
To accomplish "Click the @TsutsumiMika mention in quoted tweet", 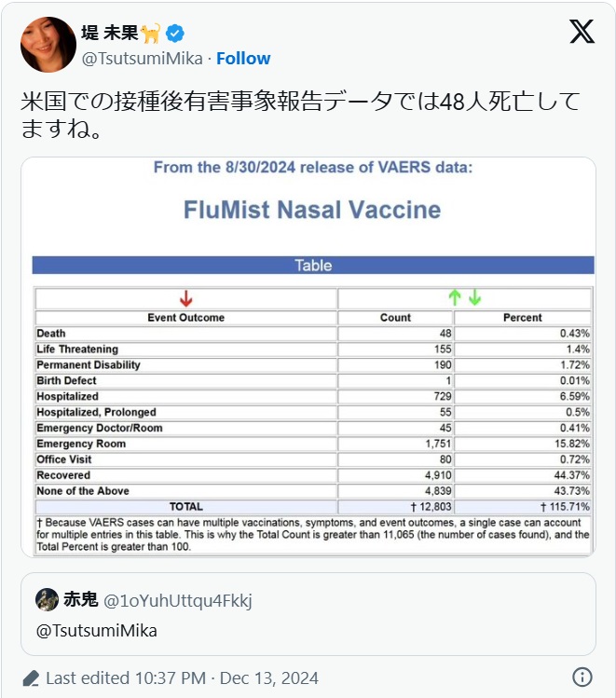I will pyautogui.click(x=97, y=631).
